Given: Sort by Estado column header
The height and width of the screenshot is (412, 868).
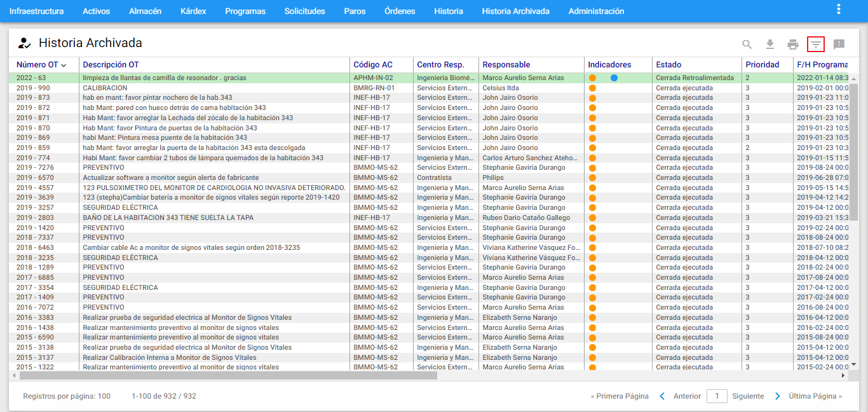Looking at the screenshot, I should [x=668, y=65].
